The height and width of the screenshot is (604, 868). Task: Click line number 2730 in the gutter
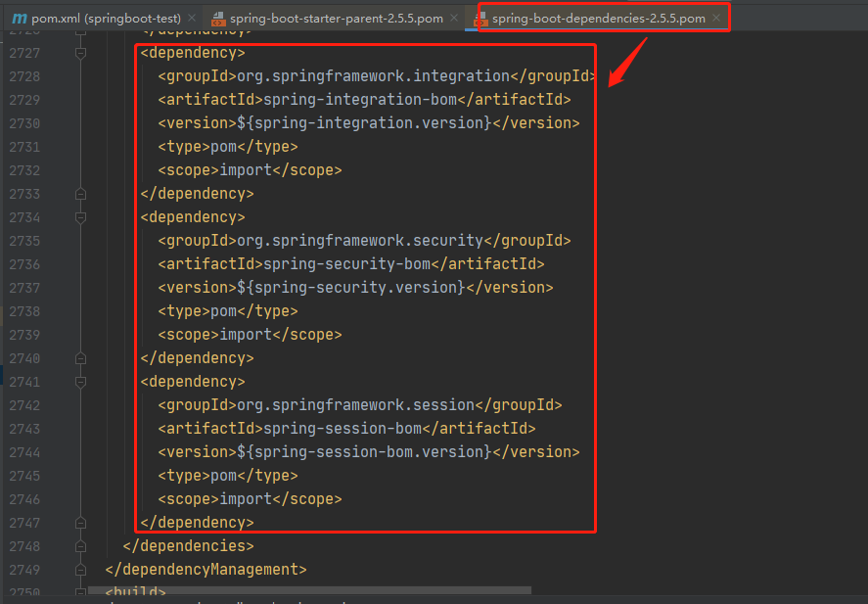[24, 123]
